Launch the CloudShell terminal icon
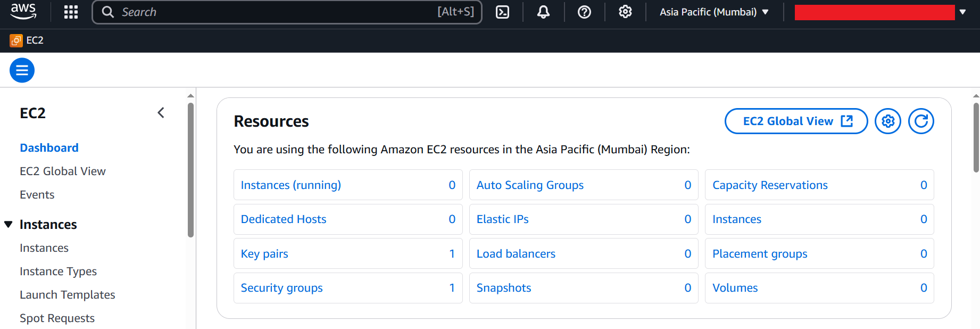This screenshot has width=980, height=329. click(502, 12)
